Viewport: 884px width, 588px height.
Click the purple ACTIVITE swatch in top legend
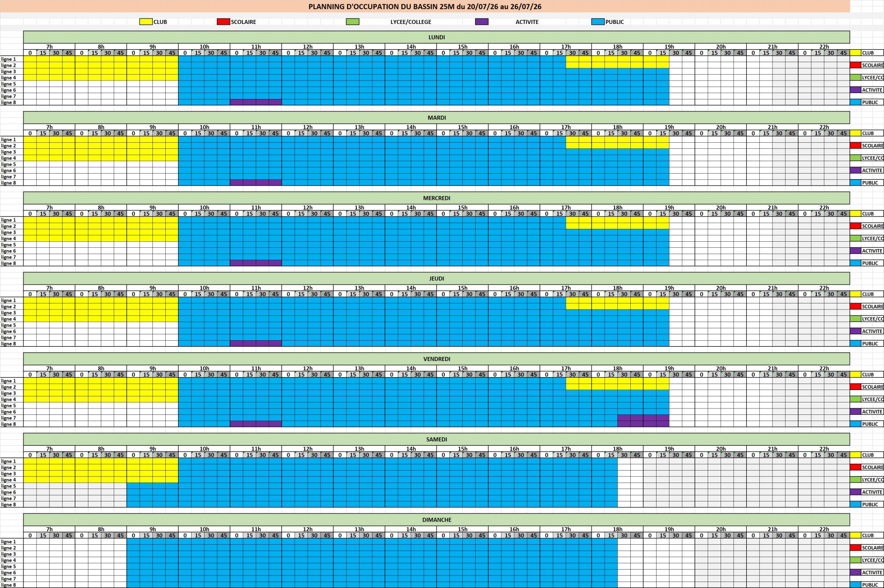click(482, 22)
